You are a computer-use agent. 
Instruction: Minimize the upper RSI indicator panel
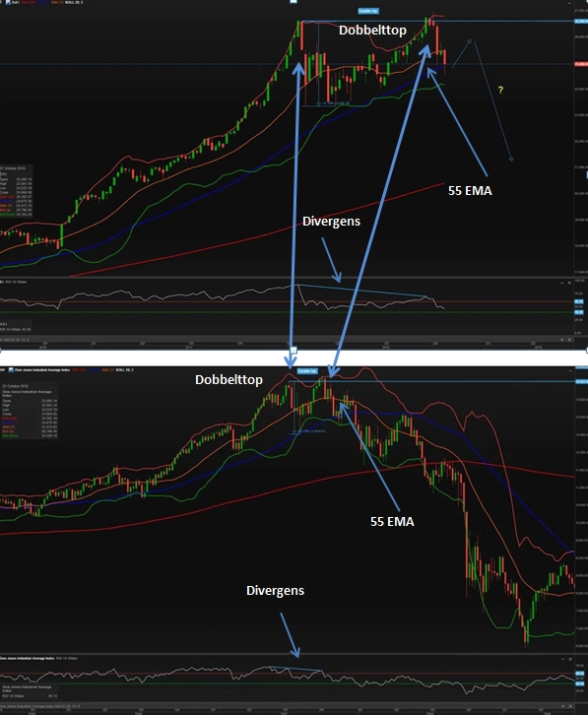tap(562, 283)
